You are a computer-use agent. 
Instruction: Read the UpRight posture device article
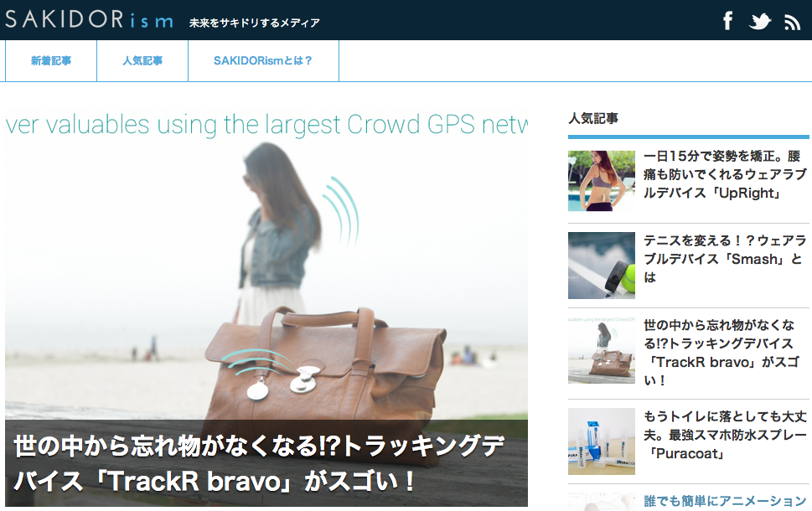725,174
